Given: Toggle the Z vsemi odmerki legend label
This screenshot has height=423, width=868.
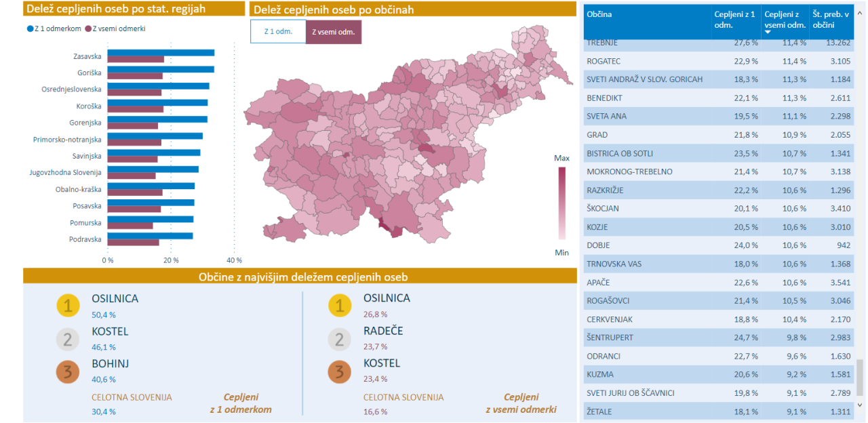Looking at the screenshot, I should click(119, 28).
